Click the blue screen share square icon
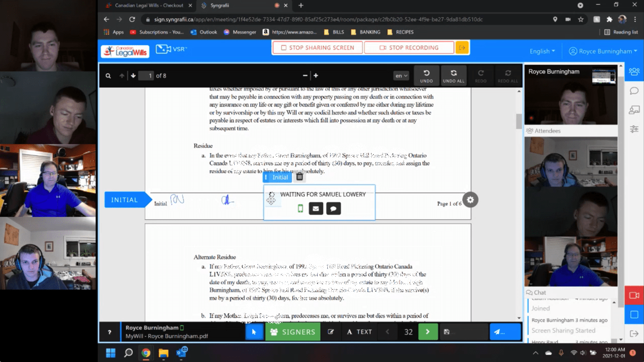644x362 pixels. pos(634,314)
